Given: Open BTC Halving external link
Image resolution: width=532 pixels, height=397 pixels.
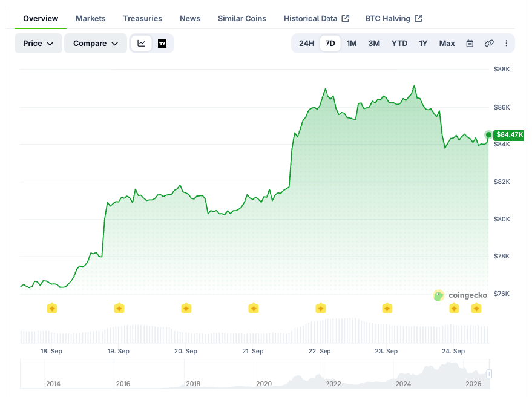Looking at the screenshot, I should [x=393, y=19].
